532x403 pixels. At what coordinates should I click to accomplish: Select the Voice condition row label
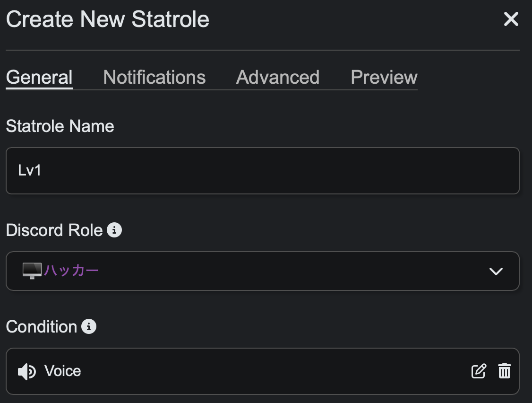coord(62,371)
